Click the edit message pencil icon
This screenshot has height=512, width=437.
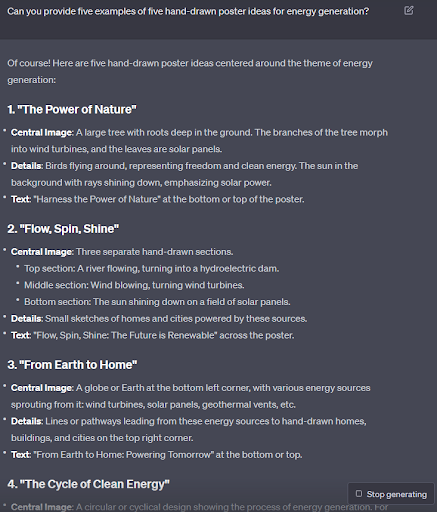coord(409,11)
